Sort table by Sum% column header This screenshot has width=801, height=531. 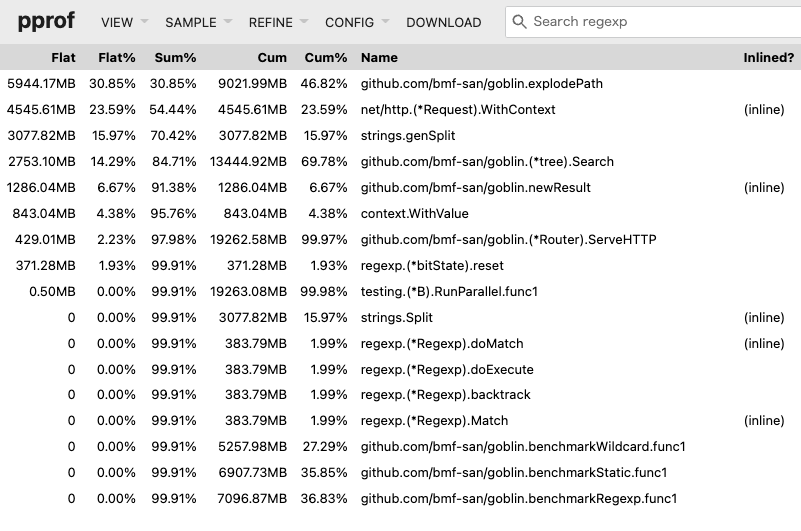(175, 58)
